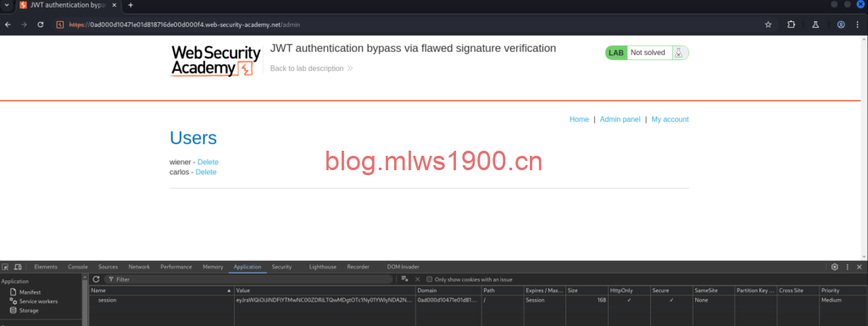Select the JWT authentication bypass browser tab
This screenshot has width=868, height=326.
click(x=68, y=5)
